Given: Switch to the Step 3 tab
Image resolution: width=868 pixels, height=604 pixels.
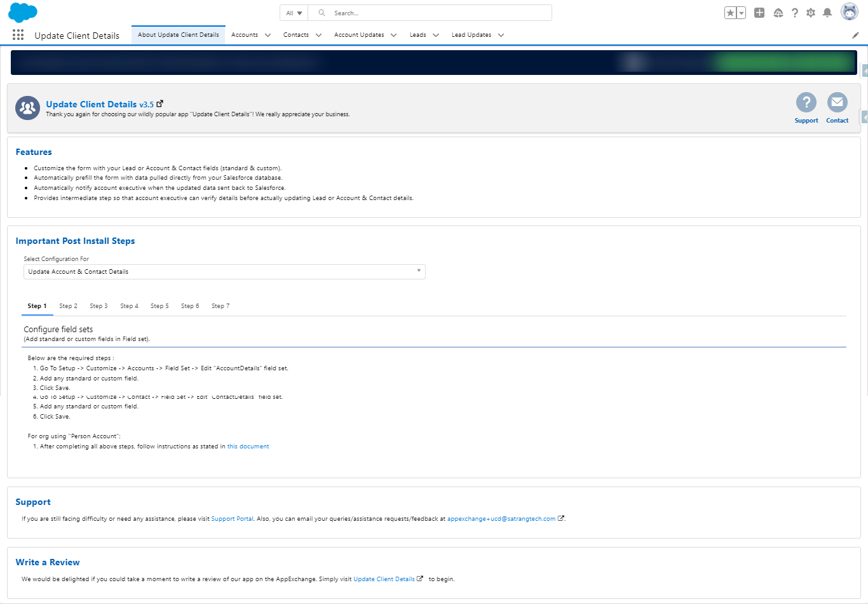Looking at the screenshot, I should click(x=98, y=306).
